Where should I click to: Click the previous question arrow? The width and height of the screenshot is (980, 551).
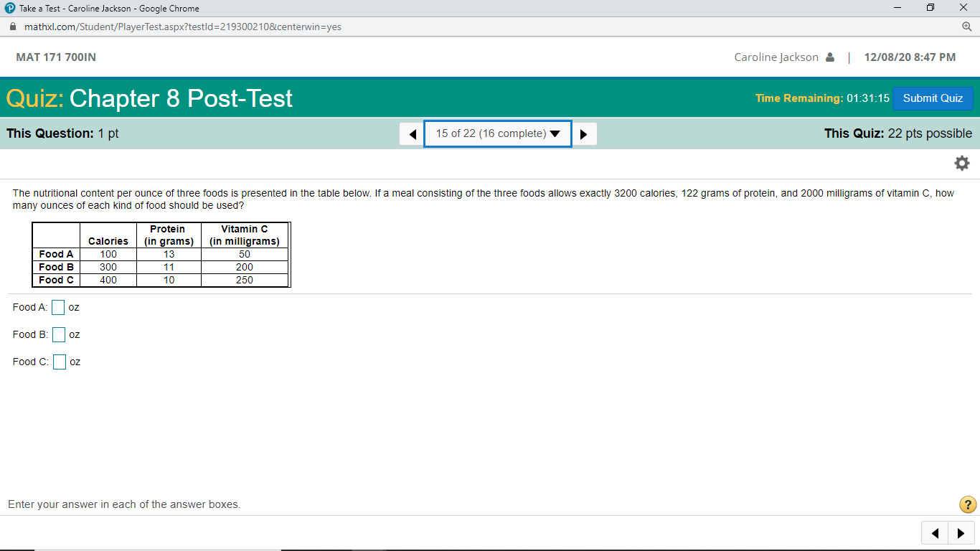click(x=411, y=133)
